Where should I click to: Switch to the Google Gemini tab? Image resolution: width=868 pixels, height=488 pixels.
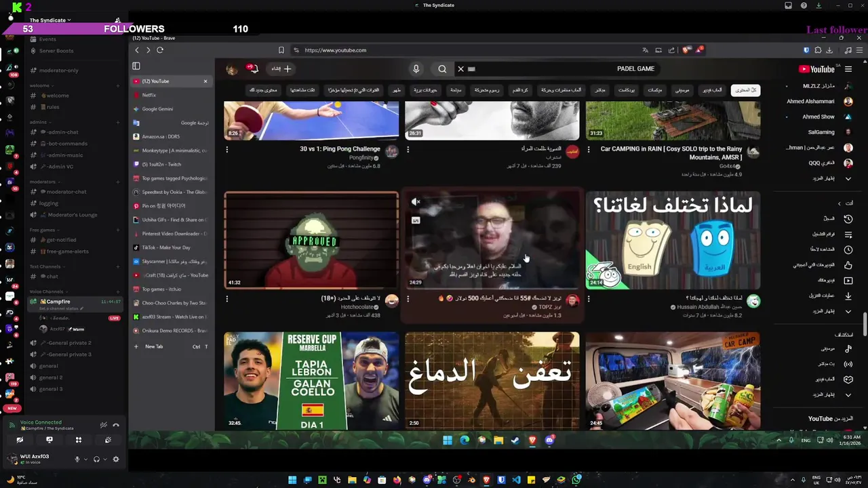click(x=171, y=109)
